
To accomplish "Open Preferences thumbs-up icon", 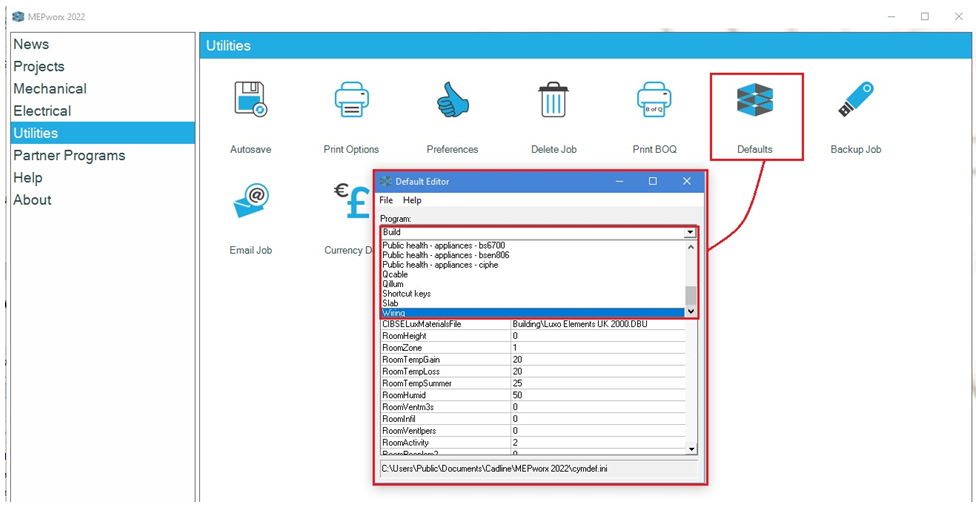I will pyautogui.click(x=453, y=100).
